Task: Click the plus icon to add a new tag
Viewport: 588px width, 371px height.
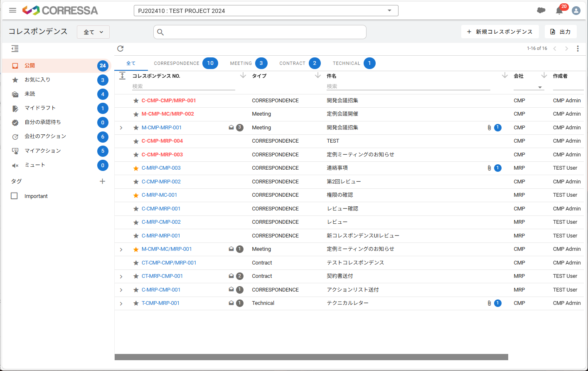Action: pos(102,181)
